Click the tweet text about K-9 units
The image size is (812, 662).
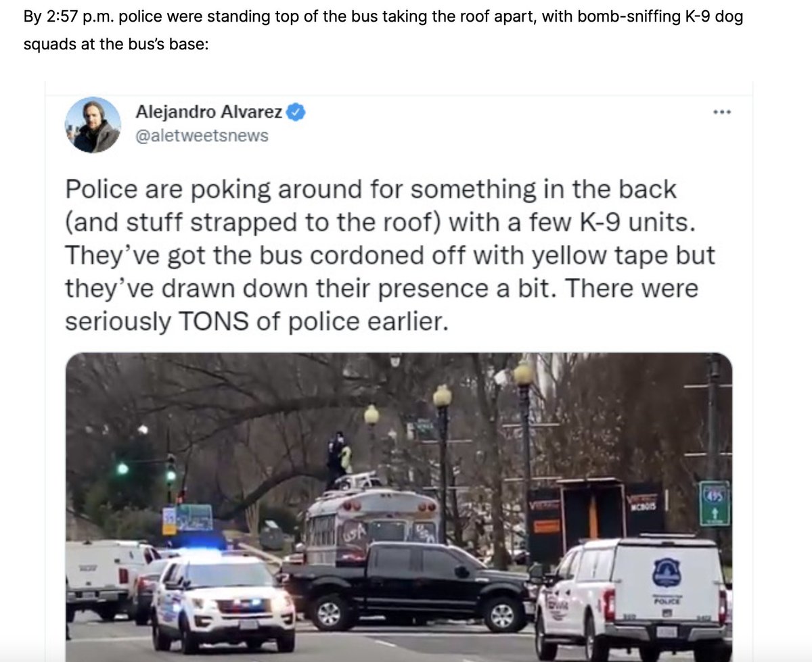point(390,256)
